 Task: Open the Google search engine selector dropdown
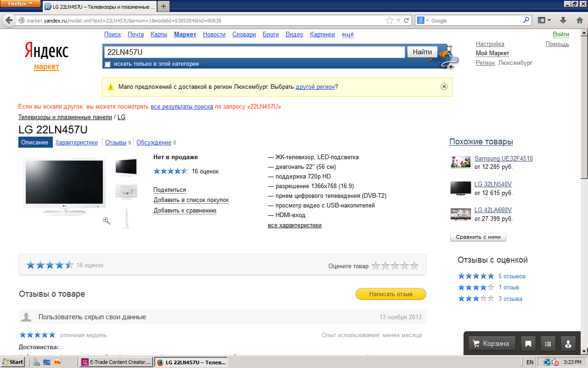(x=423, y=21)
